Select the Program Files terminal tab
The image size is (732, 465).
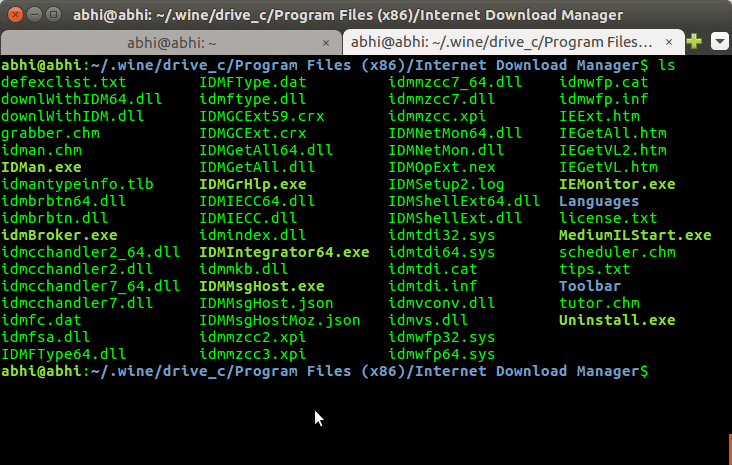click(514, 42)
